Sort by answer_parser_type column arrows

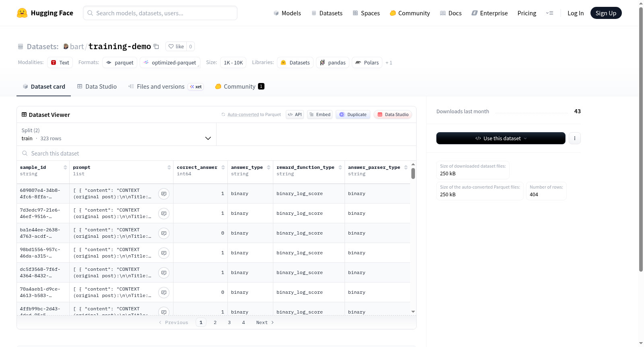(x=406, y=167)
